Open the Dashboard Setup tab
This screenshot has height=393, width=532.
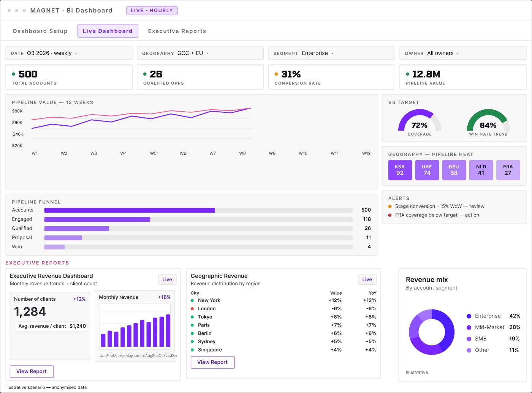pyautogui.click(x=40, y=31)
